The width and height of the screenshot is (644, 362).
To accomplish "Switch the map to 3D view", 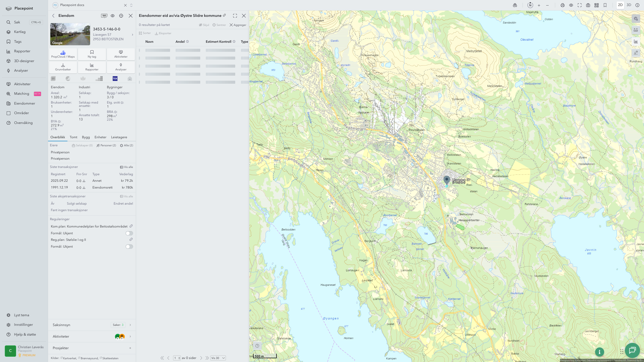I will (x=629, y=5).
